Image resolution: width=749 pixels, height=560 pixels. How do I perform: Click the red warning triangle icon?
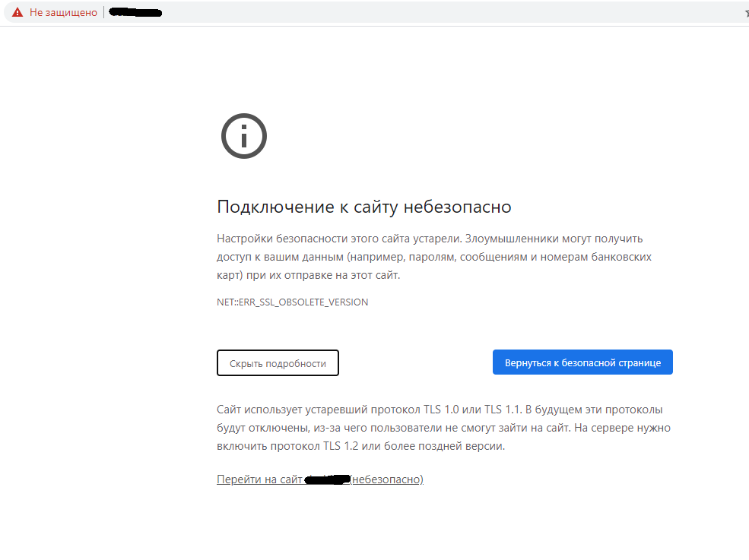[x=17, y=13]
